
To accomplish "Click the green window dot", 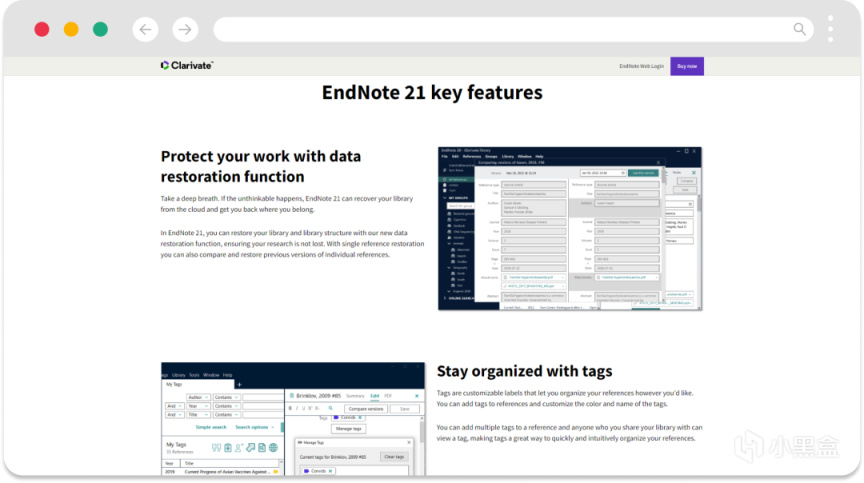I will [100, 29].
